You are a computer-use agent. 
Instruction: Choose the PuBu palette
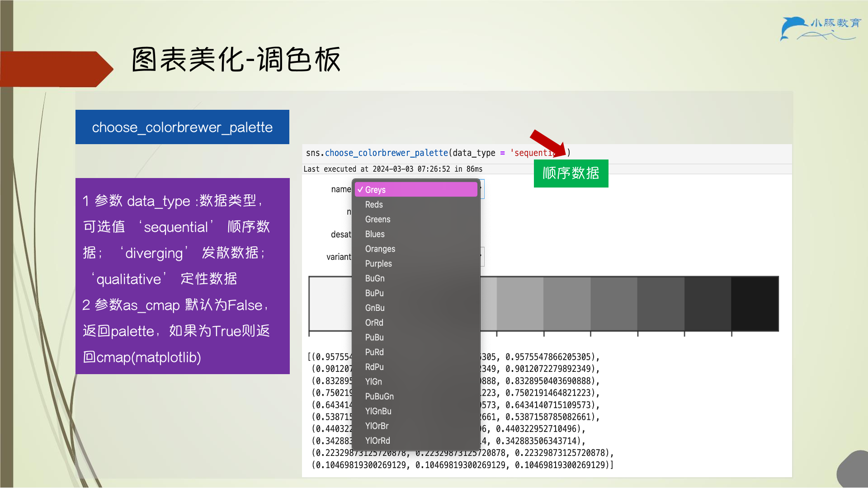(x=416, y=338)
